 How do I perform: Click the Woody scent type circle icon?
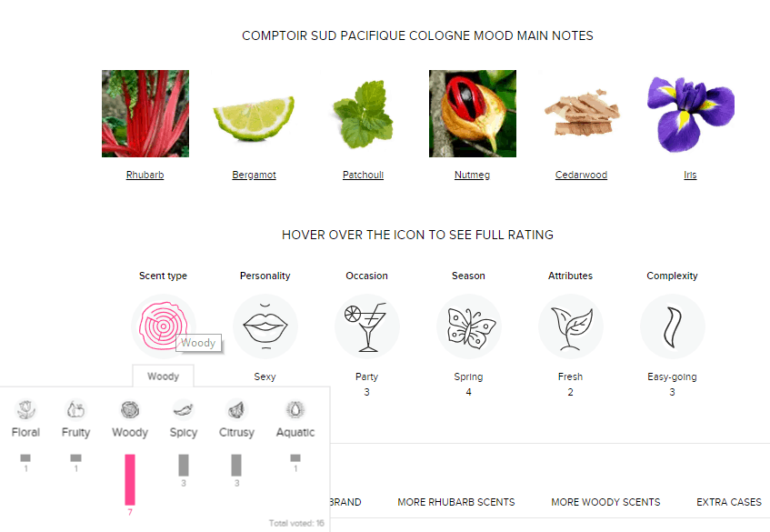pos(164,326)
